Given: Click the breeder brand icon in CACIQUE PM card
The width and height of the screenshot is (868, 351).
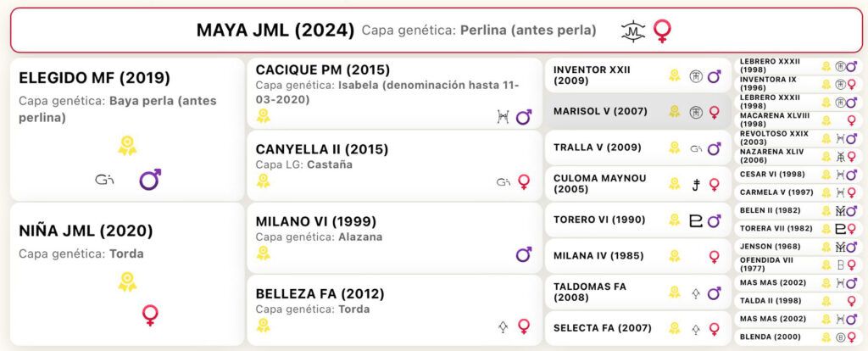Looking at the screenshot, I should [503, 117].
